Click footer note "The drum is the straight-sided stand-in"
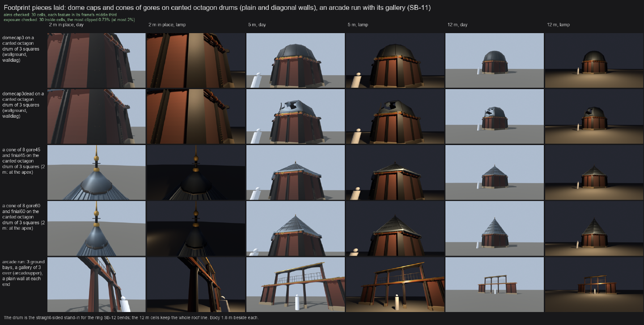This screenshot has width=644, height=325. click(131, 317)
